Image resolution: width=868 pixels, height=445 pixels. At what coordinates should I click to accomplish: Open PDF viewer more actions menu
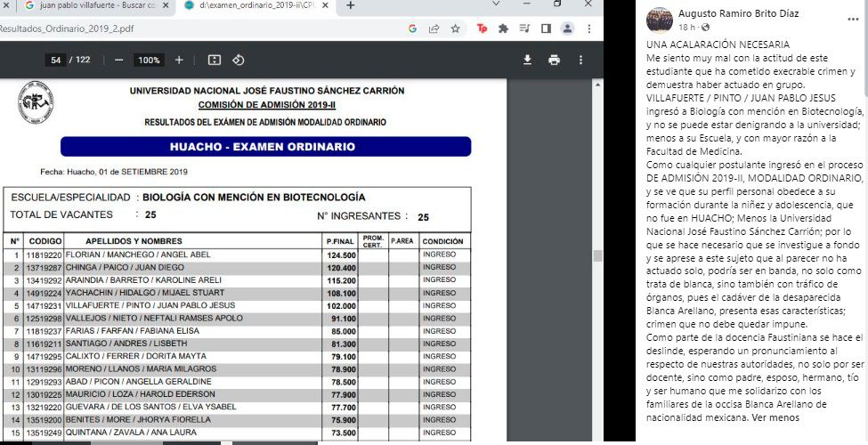(580, 60)
